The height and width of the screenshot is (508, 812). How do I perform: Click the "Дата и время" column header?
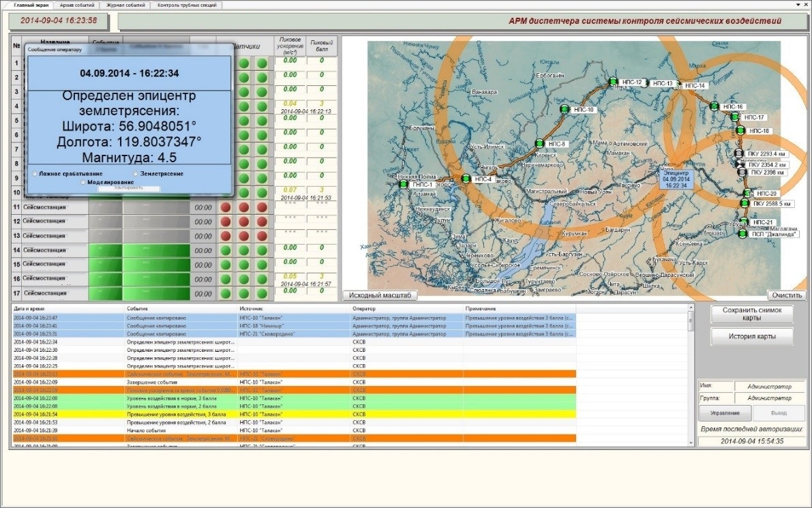click(x=68, y=309)
